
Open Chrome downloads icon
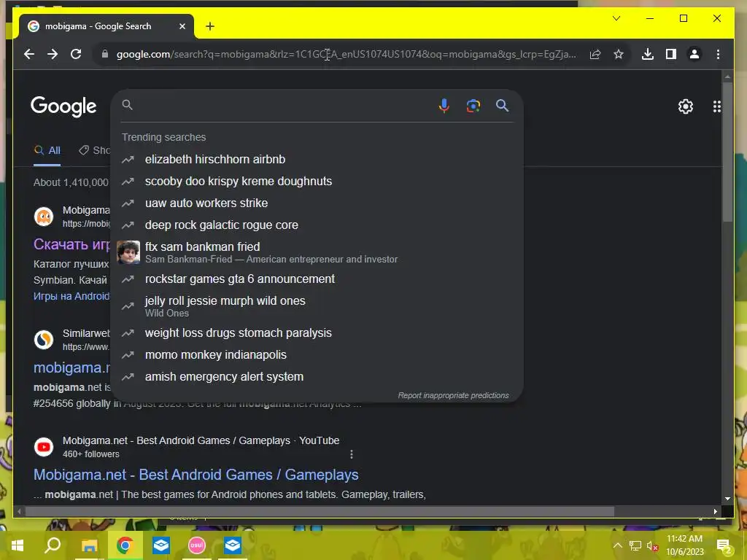[648, 54]
